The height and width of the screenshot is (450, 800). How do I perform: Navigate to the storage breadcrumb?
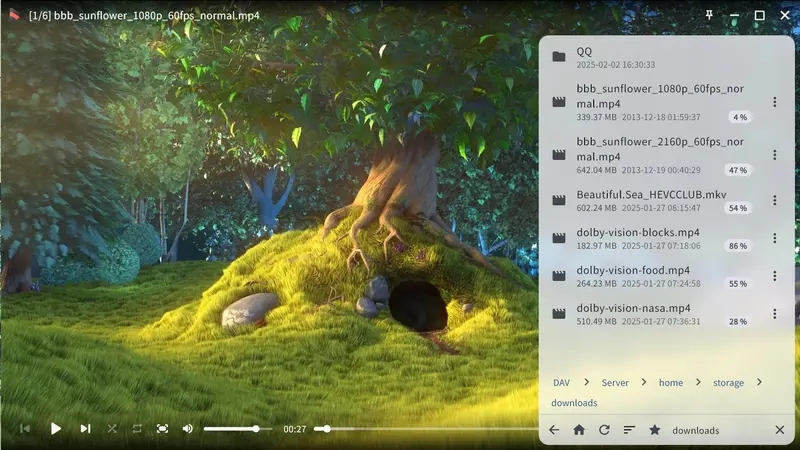728,383
